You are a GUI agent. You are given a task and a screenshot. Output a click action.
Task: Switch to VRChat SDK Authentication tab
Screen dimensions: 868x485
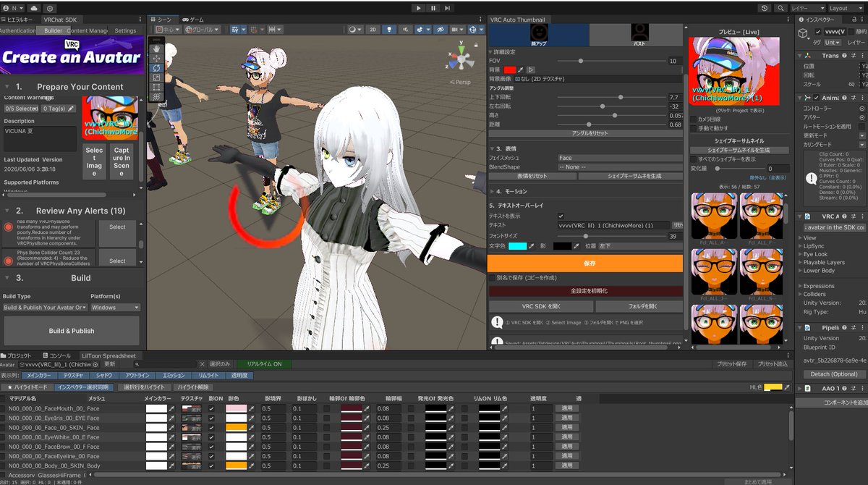pyautogui.click(x=17, y=31)
